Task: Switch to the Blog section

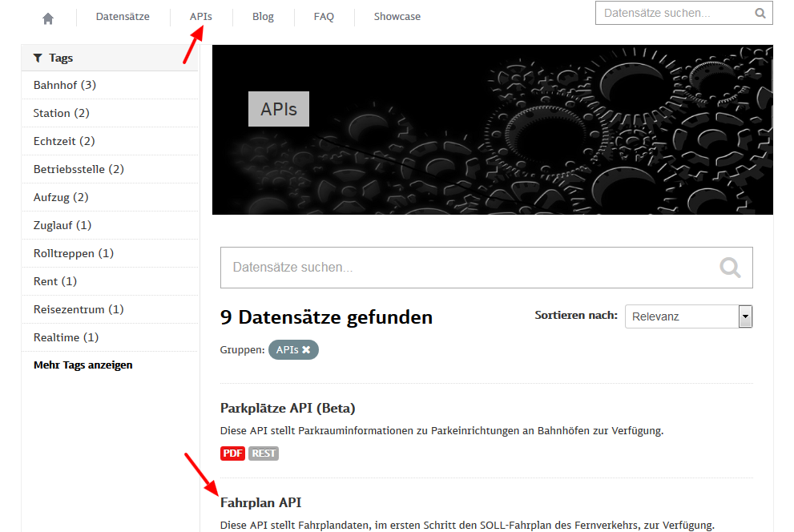Action: coord(263,16)
